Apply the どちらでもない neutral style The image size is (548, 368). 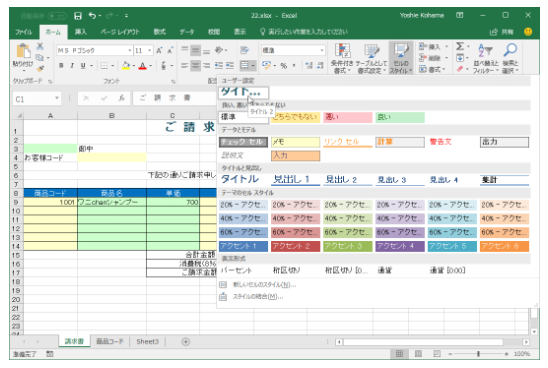pos(295,117)
